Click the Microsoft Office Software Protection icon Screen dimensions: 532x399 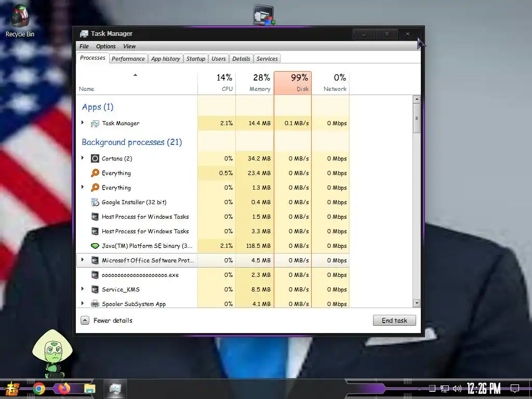pyautogui.click(x=95, y=260)
